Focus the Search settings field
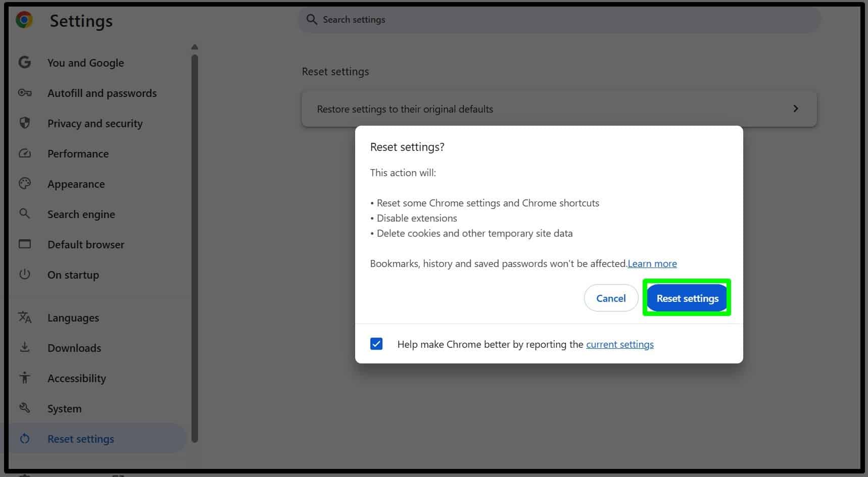This screenshot has height=477, width=868. point(559,20)
